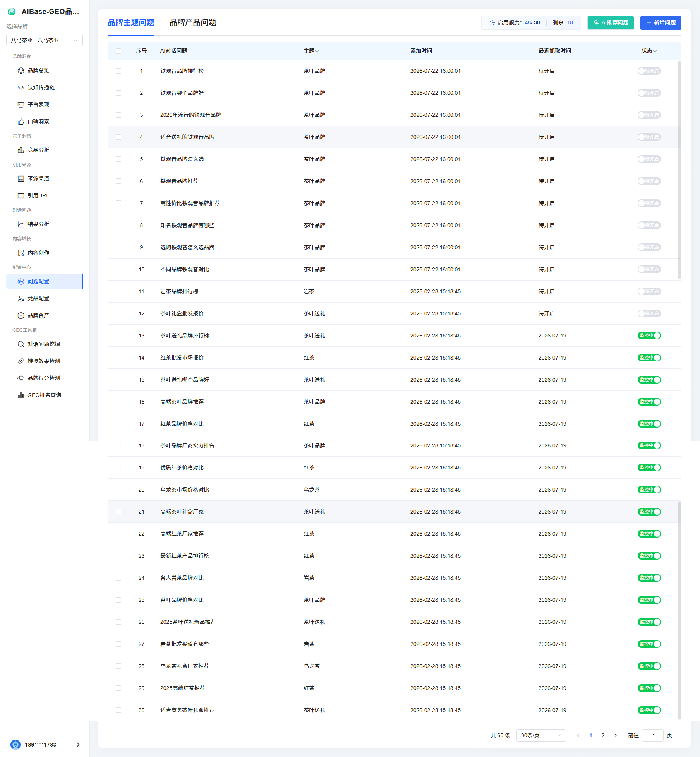
Task: Open 品牌资产 cube icon
Action: click(x=21, y=315)
